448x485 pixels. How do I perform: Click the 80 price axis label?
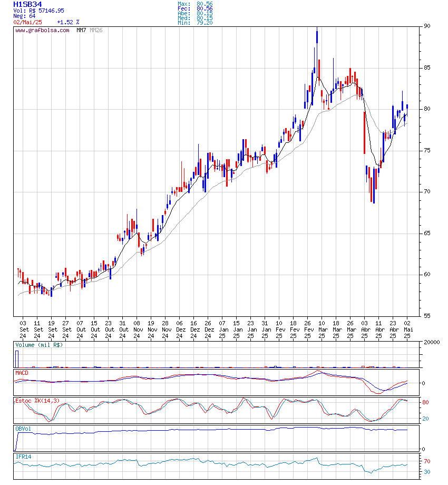tap(427, 109)
